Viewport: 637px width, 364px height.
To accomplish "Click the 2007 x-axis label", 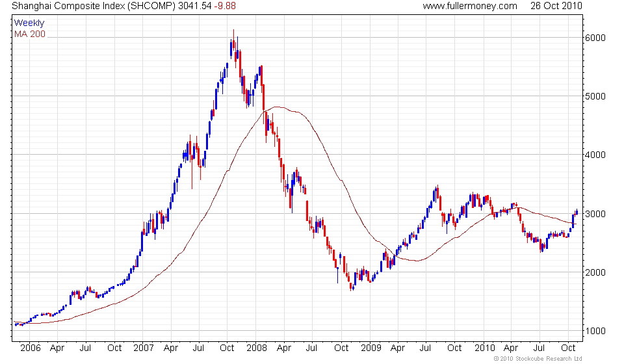I will (144, 348).
